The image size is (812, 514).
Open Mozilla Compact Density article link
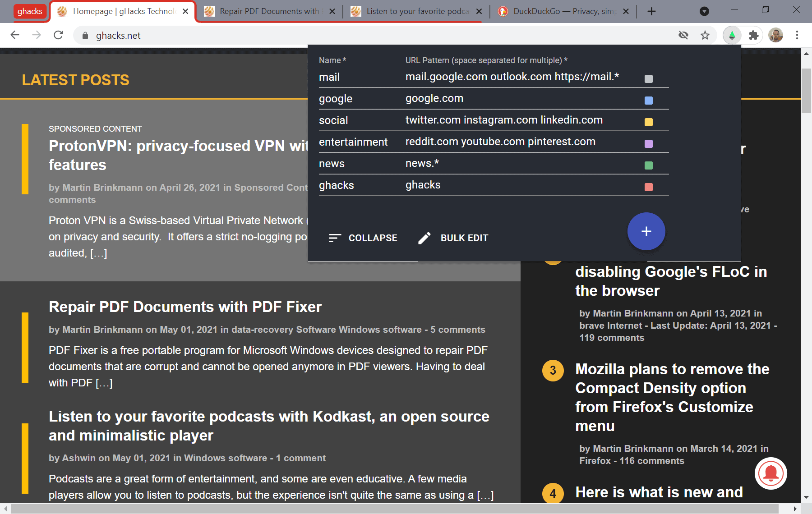[672, 397]
